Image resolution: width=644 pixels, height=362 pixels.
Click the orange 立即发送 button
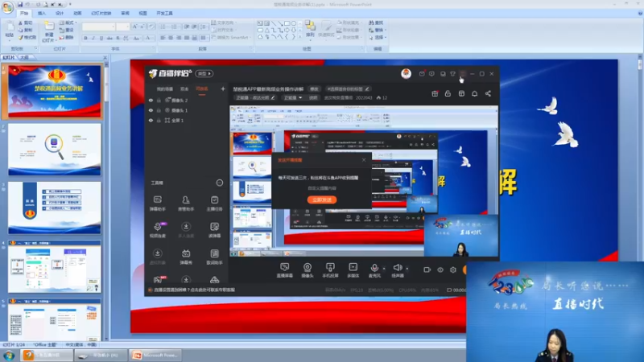point(322,200)
